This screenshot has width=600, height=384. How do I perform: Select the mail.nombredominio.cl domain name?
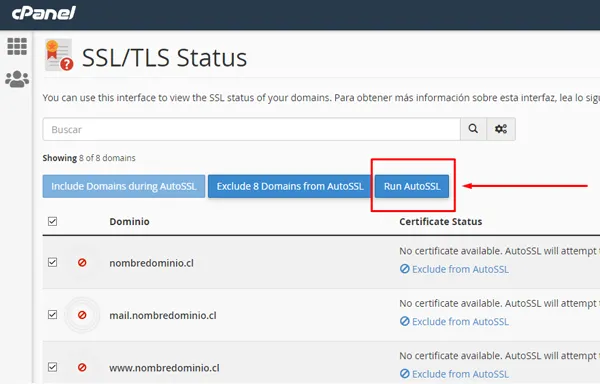click(x=163, y=316)
